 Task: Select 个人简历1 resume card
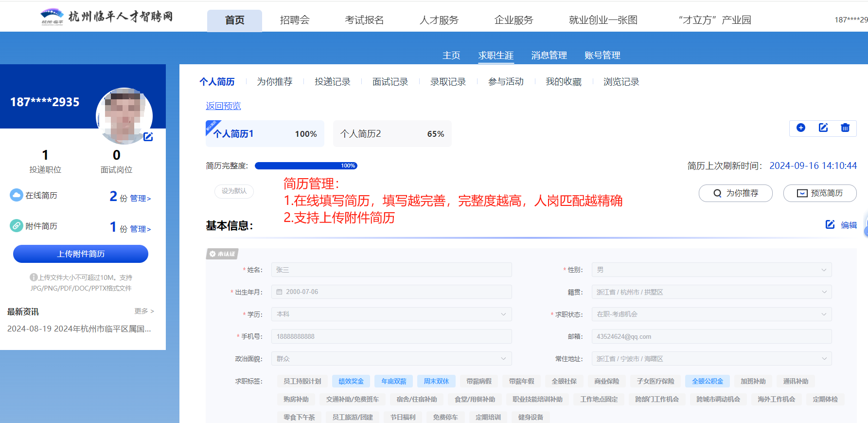(265, 134)
